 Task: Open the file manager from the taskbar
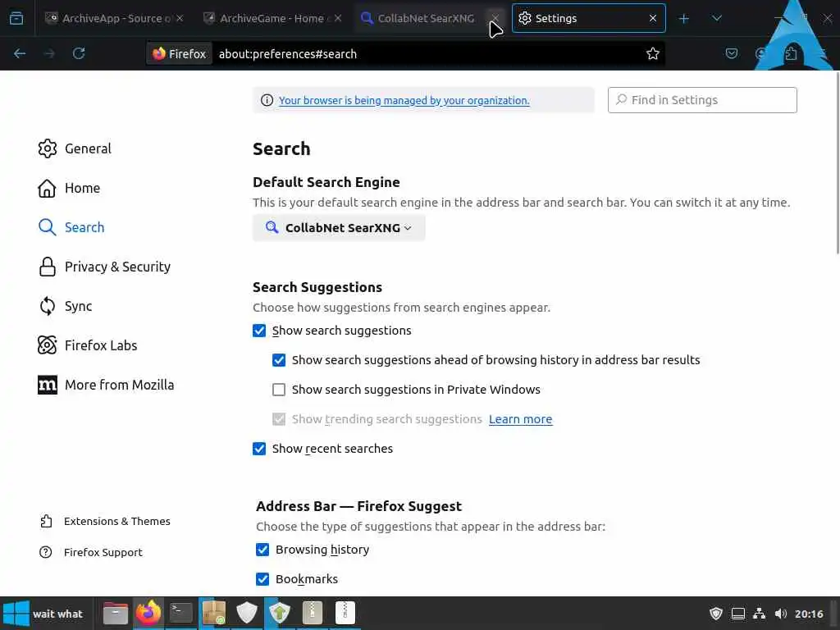(x=115, y=614)
